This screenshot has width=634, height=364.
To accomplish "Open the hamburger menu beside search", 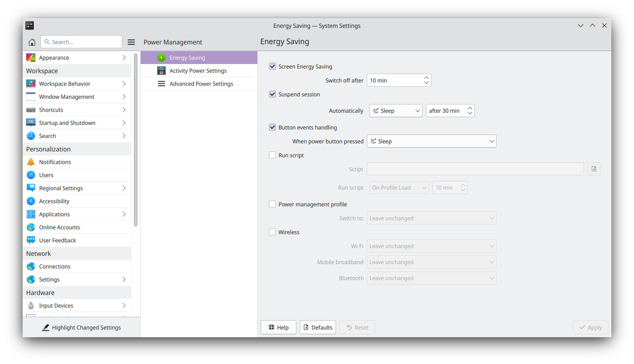I will (x=131, y=42).
